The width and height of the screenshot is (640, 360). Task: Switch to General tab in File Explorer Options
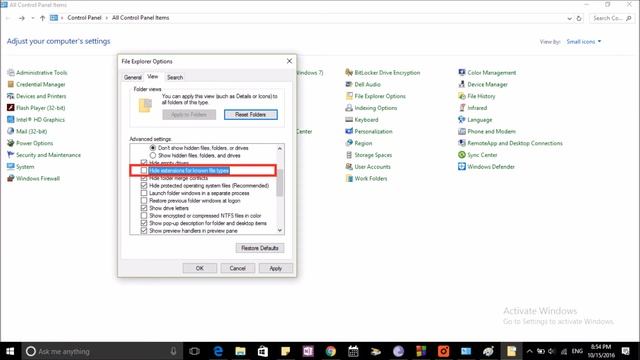133,77
